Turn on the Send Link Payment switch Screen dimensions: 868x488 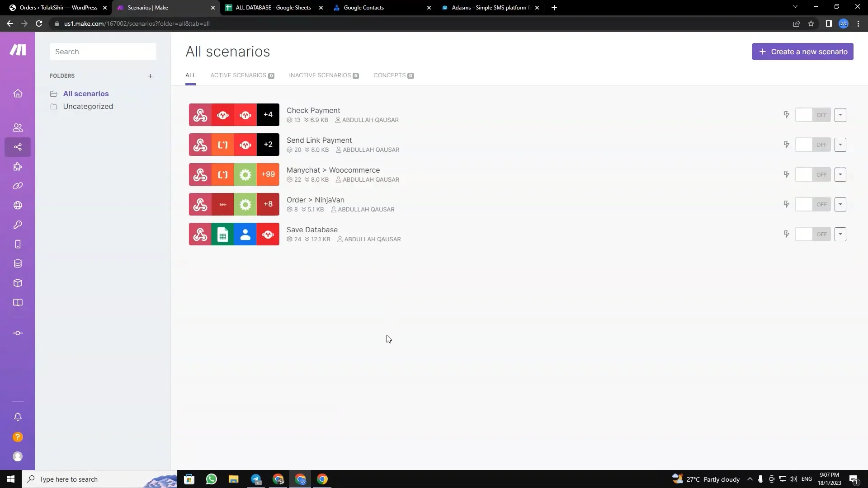pyautogui.click(x=812, y=145)
